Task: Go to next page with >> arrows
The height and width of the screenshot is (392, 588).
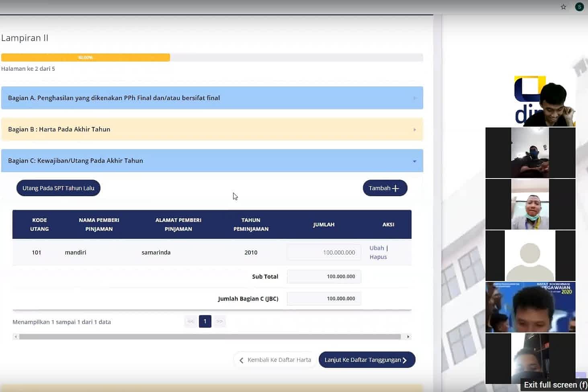Action: coord(219,321)
